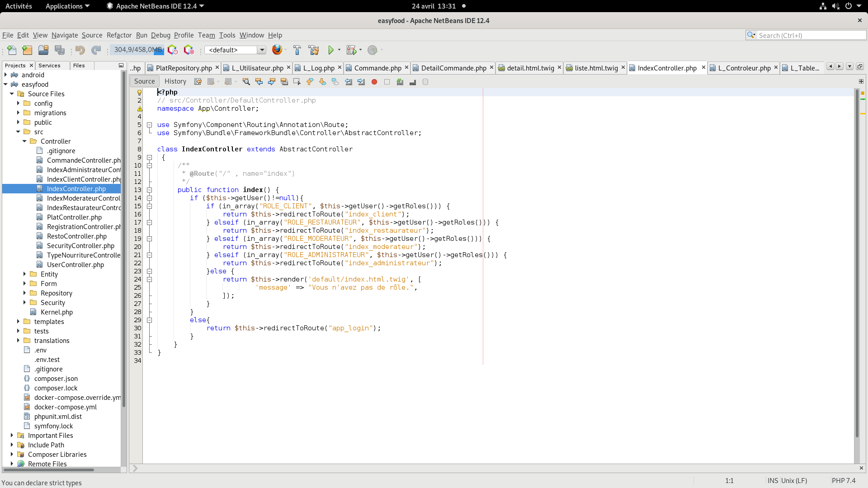
Task: Toggle Source view button
Action: (x=144, y=81)
